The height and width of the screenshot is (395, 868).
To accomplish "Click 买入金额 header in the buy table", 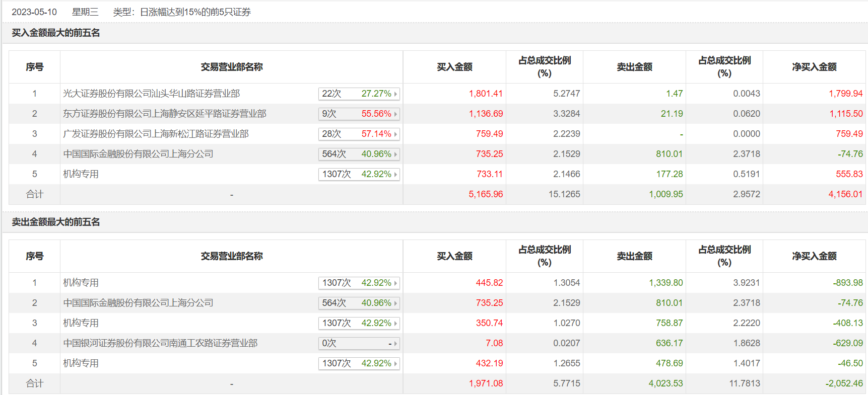I will [x=454, y=67].
